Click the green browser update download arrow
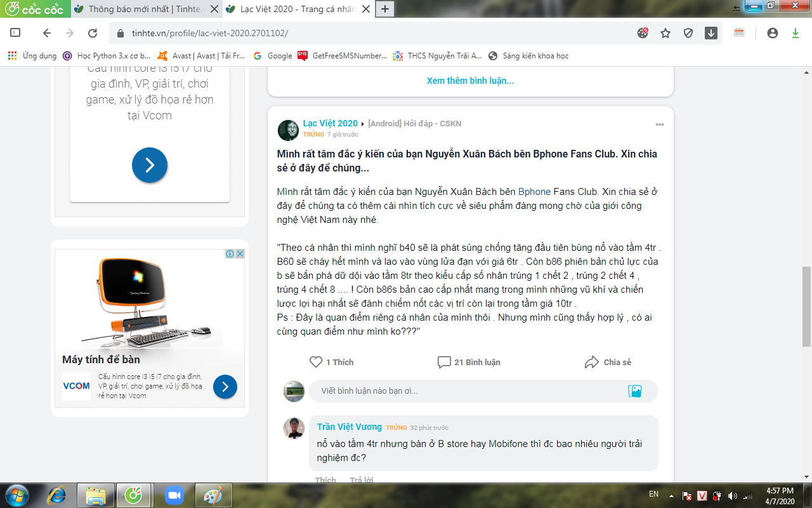 pyautogui.click(x=796, y=33)
